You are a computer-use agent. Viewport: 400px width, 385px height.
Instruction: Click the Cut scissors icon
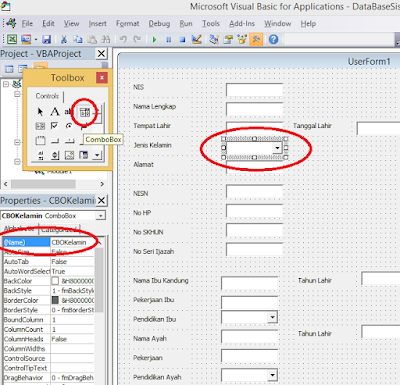64,39
